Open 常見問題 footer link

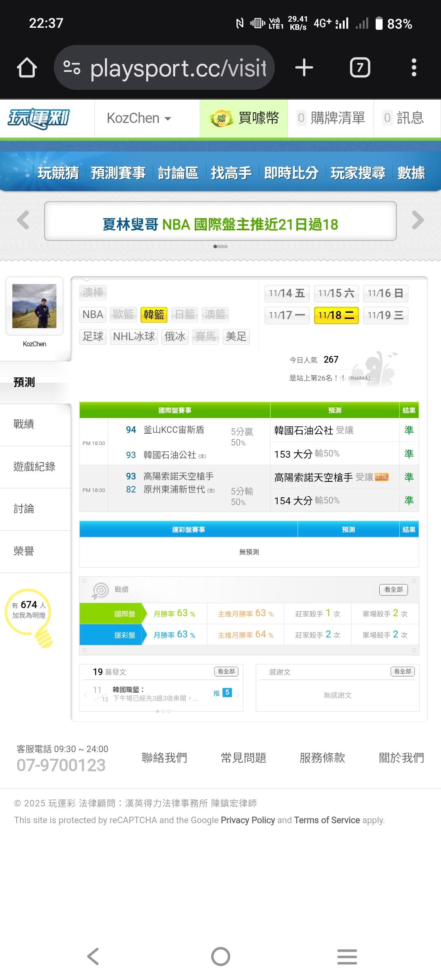(244, 758)
